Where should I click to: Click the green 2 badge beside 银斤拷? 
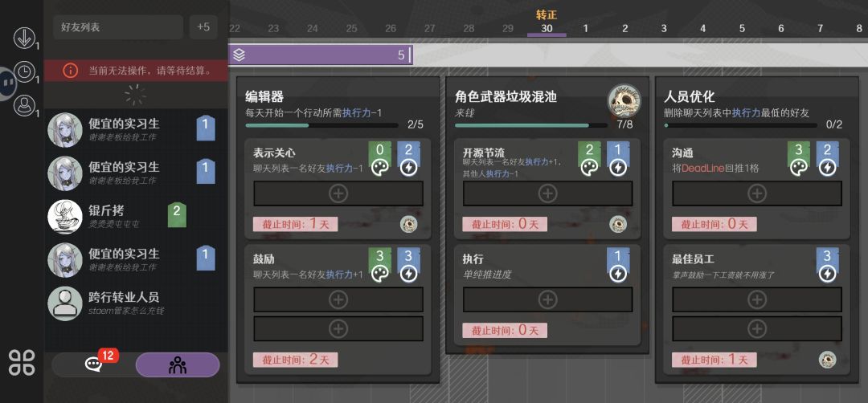click(177, 215)
